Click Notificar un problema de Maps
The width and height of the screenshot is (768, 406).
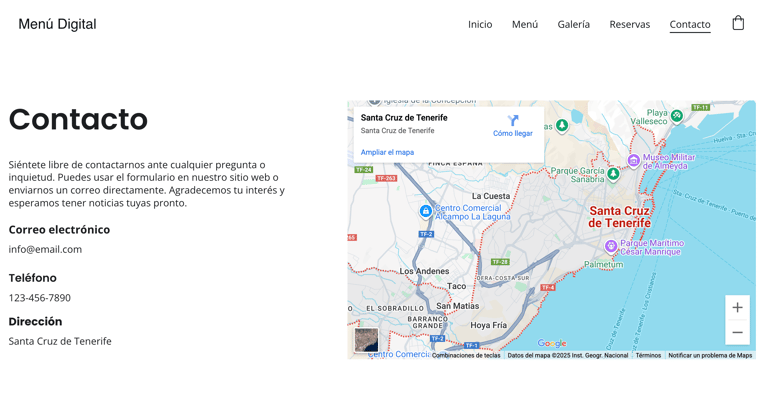click(710, 356)
